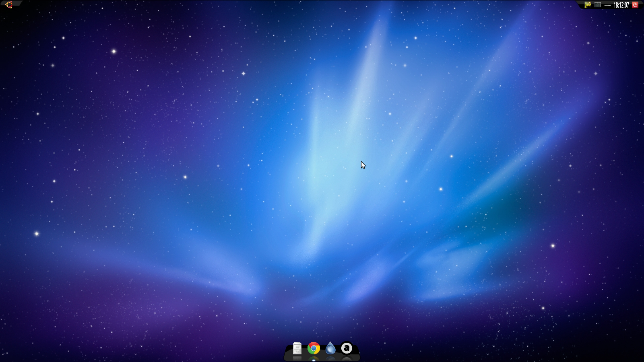
Task: Expand the display settings from the tray icon
Action: coord(598,5)
